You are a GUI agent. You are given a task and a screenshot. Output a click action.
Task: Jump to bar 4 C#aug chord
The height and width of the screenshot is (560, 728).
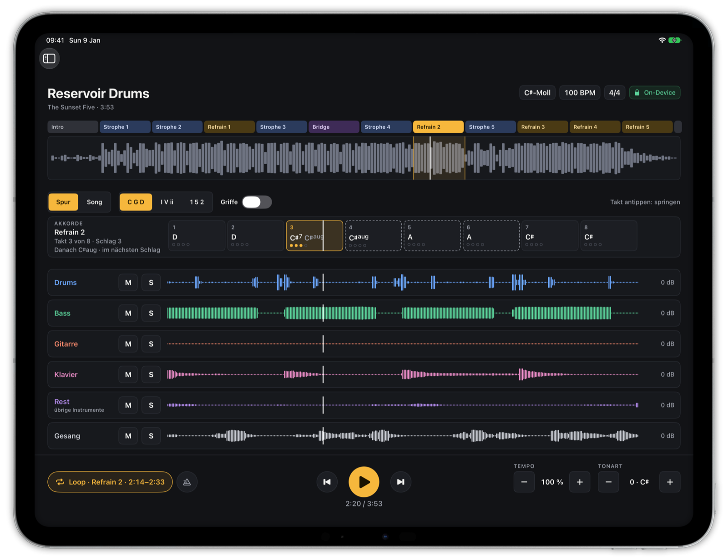tap(374, 236)
